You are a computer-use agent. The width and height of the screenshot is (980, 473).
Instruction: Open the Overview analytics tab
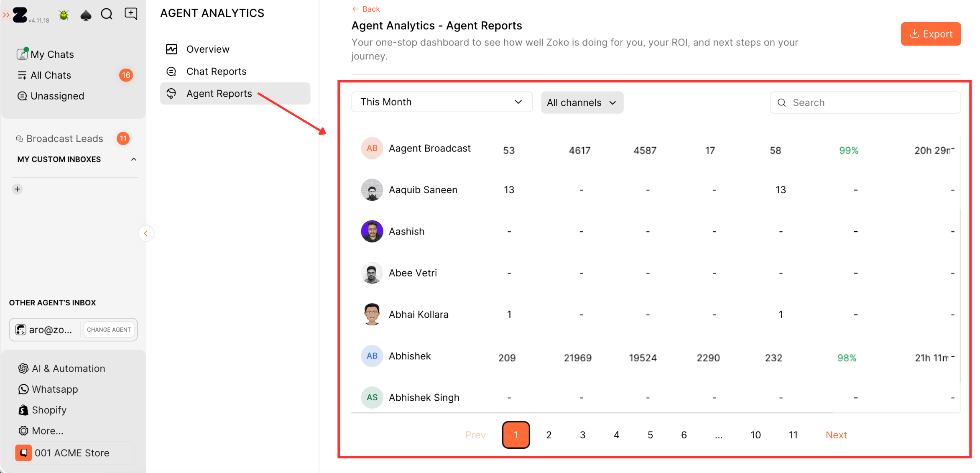[x=207, y=49]
